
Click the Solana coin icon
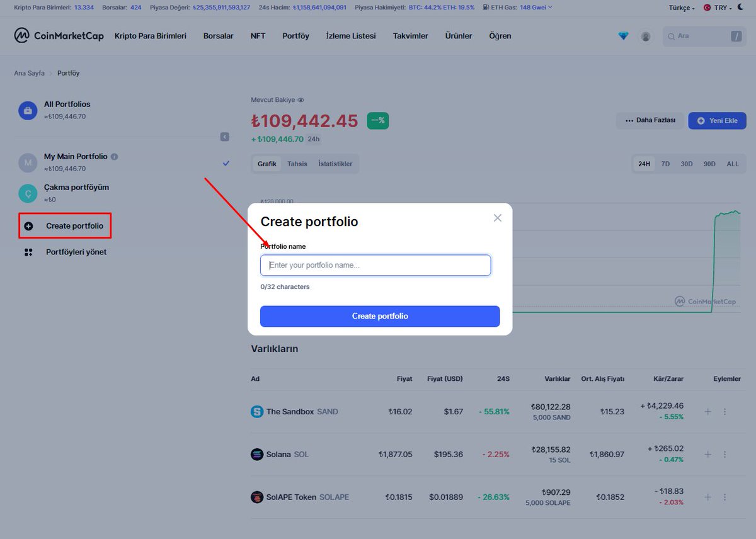(x=257, y=454)
